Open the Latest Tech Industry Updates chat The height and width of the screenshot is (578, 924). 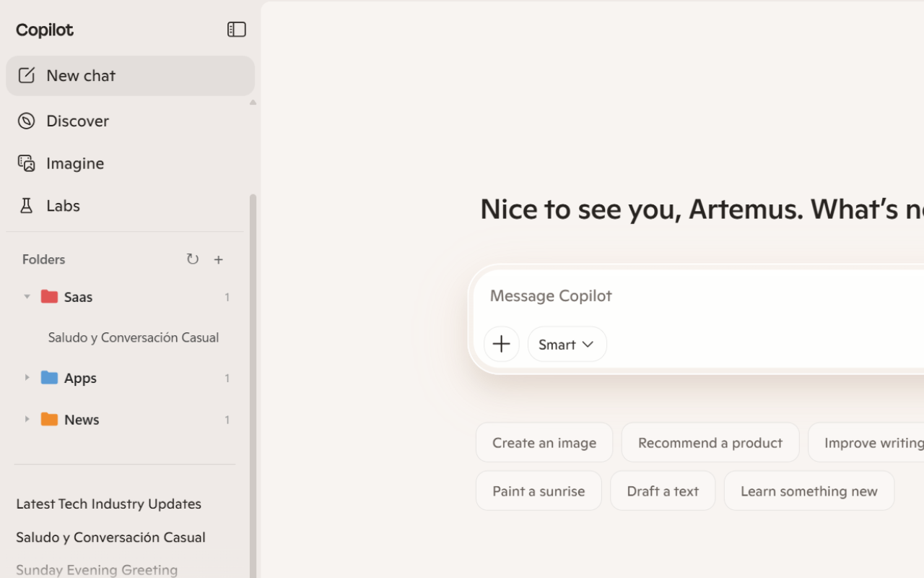(109, 504)
